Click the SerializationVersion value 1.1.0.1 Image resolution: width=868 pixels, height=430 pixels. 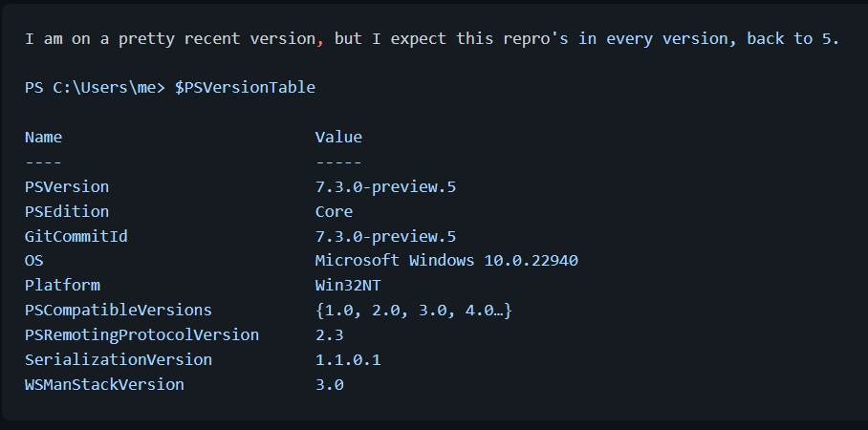[348, 359]
